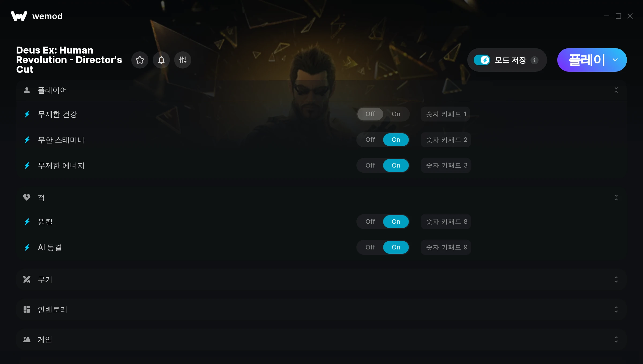Click info icon beside 모드 저장

coord(534,60)
